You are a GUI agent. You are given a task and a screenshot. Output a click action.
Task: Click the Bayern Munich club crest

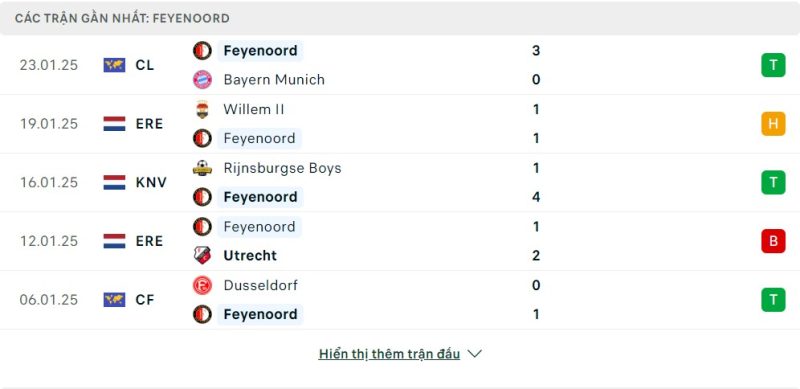(x=203, y=80)
